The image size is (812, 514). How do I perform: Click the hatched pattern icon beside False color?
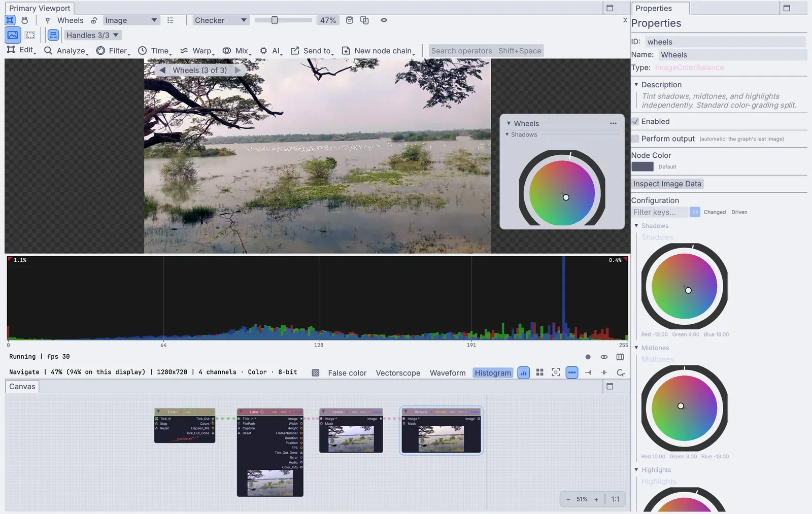click(316, 373)
